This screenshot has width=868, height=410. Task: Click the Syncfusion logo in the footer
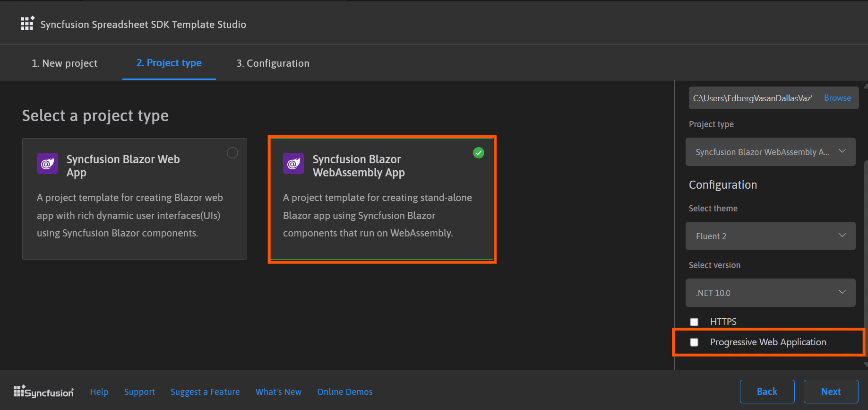point(43,392)
